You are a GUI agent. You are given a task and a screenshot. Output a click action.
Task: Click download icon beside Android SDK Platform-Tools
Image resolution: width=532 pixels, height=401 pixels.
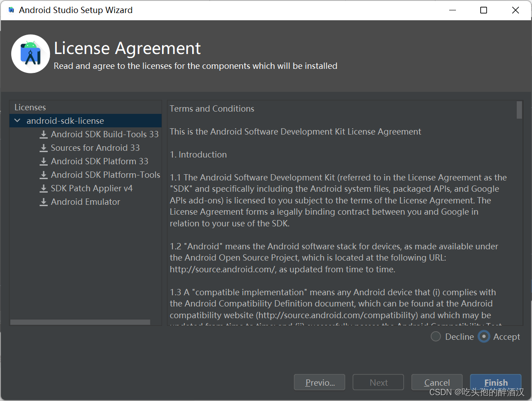[43, 175]
